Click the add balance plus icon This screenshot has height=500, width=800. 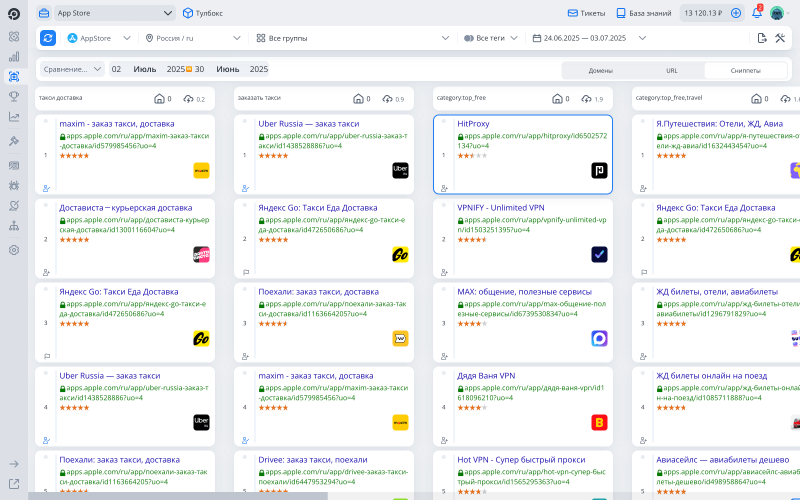point(736,13)
